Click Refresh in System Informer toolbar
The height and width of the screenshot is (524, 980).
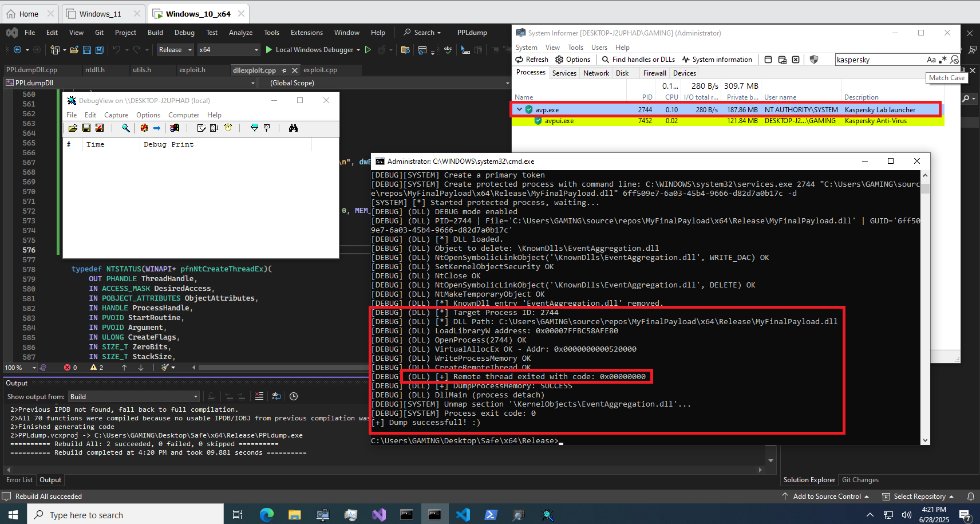pos(532,60)
